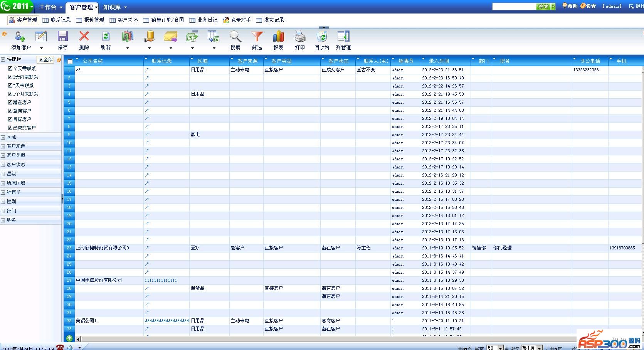Open the 报表 bar chart report
Screen dimensions: 644x350
click(x=278, y=37)
